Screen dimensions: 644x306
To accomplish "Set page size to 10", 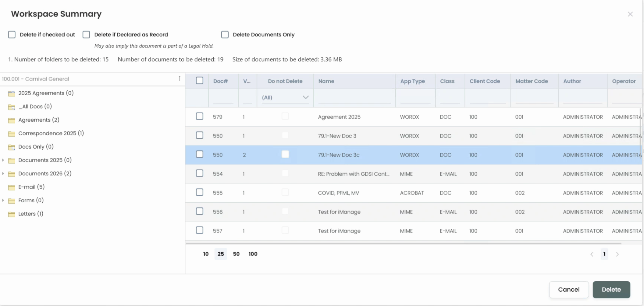I will pyautogui.click(x=206, y=254).
